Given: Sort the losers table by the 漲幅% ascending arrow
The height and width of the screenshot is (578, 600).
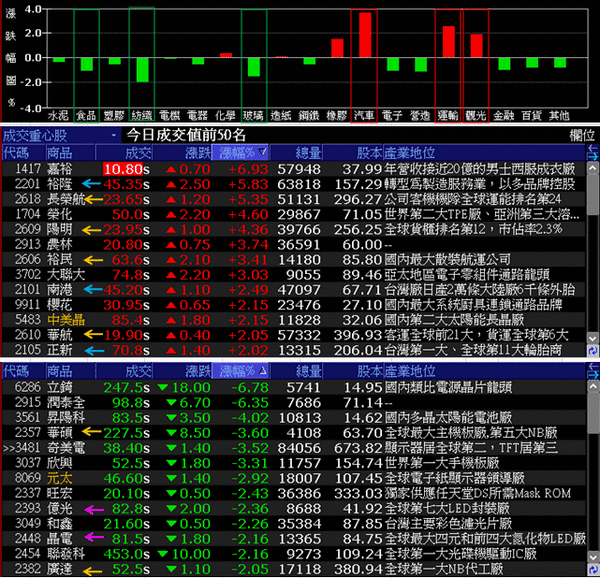Looking at the screenshot, I should click(262, 371).
